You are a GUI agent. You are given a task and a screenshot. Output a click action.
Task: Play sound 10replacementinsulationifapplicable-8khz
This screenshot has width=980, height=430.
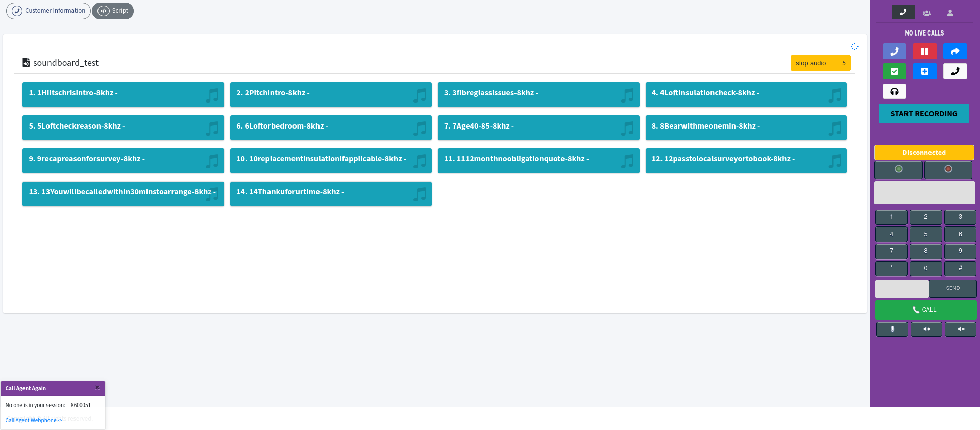click(331, 161)
